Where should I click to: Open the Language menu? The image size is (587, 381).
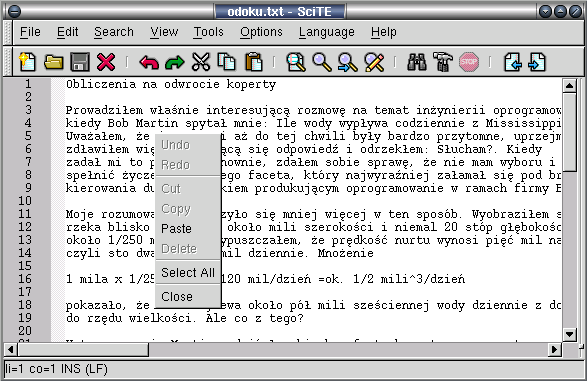327,32
